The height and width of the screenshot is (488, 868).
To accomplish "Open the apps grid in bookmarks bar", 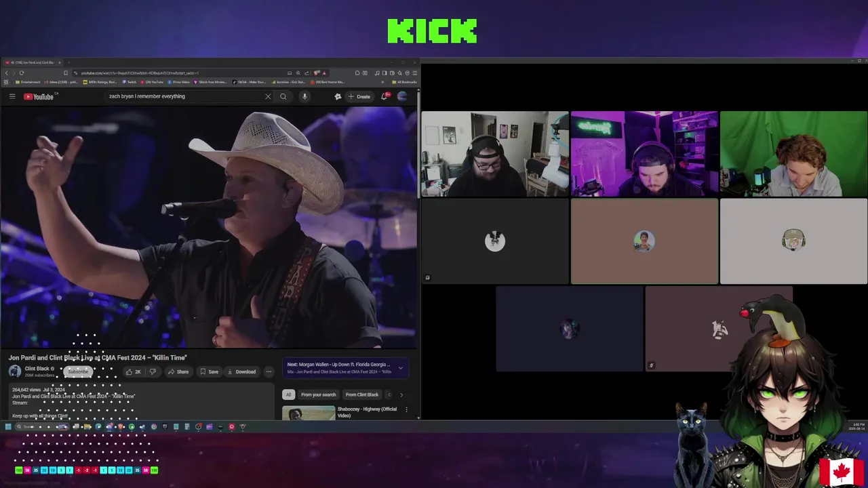I will 5,82.
